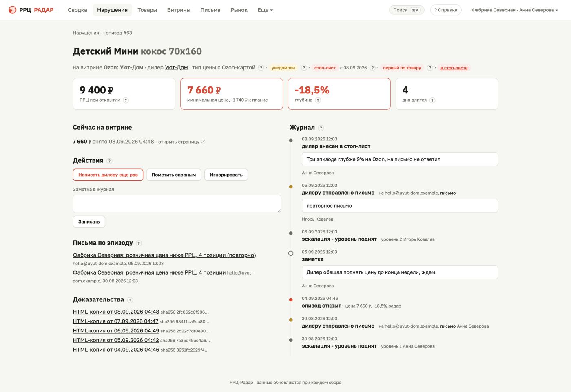Click Написать дилеру еще раз button
Image resolution: width=571 pixels, height=392 pixels.
pos(108,175)
